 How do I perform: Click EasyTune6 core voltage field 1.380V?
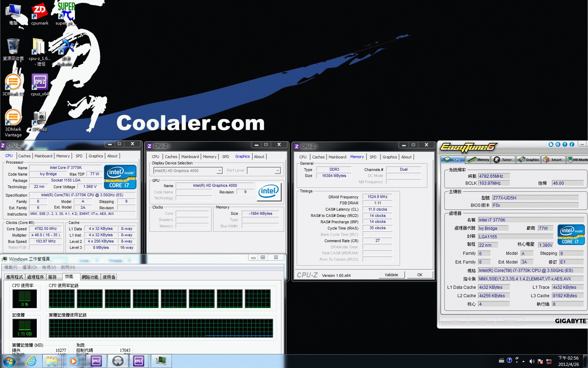(546, 245)
